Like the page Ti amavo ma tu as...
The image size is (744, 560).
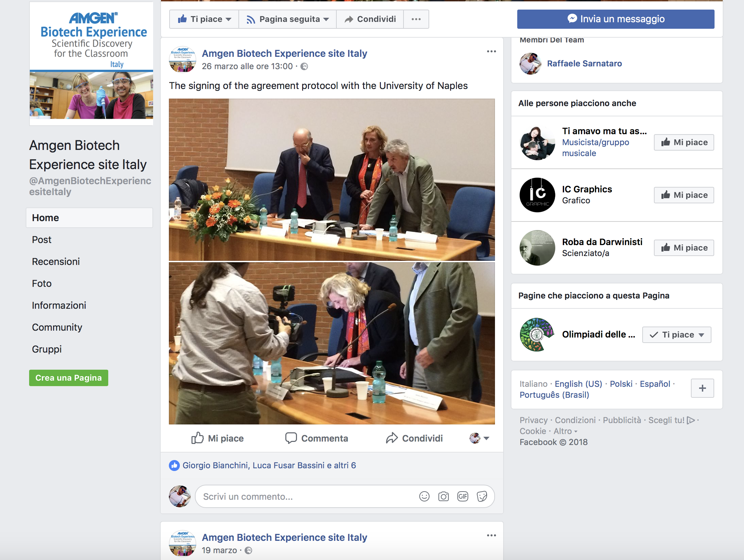684,142
